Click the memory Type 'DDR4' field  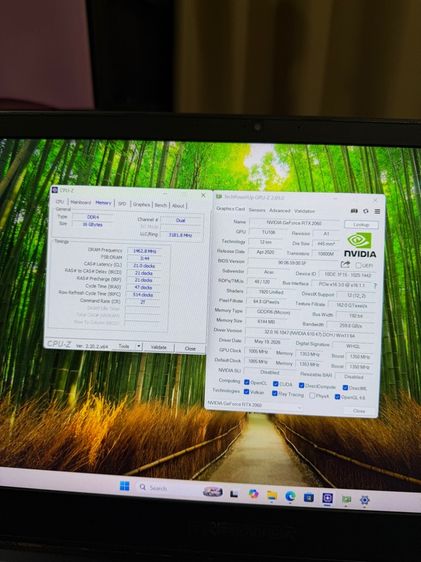coord(93,217)
